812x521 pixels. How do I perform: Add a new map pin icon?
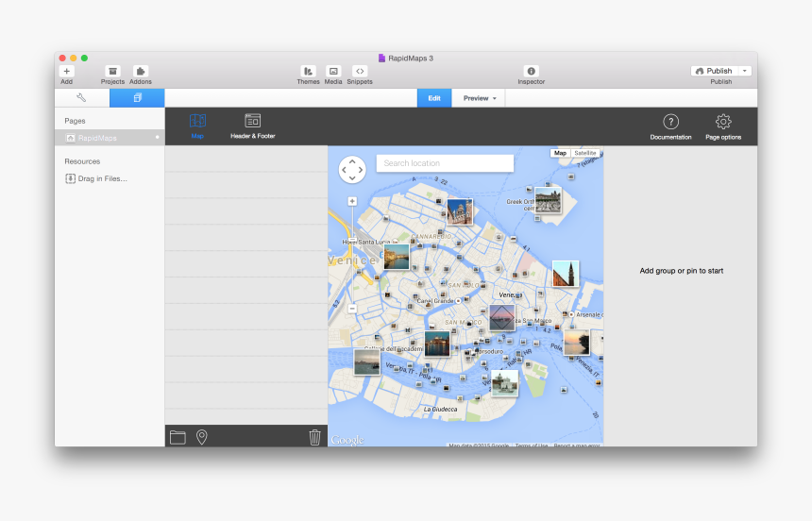pos(202,437)
